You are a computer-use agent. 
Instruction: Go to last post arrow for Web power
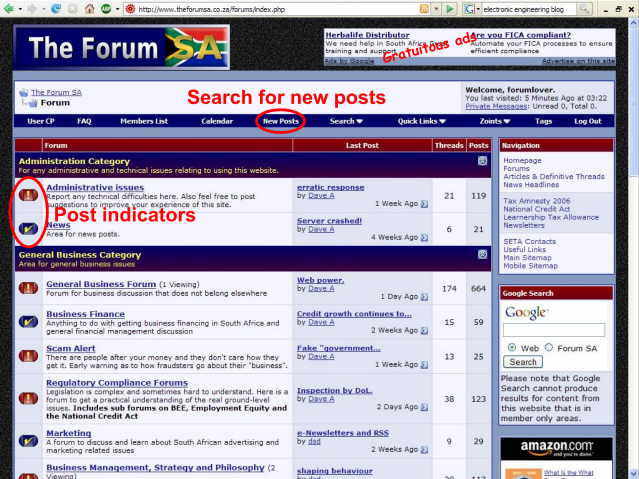(x=424, y=297)
